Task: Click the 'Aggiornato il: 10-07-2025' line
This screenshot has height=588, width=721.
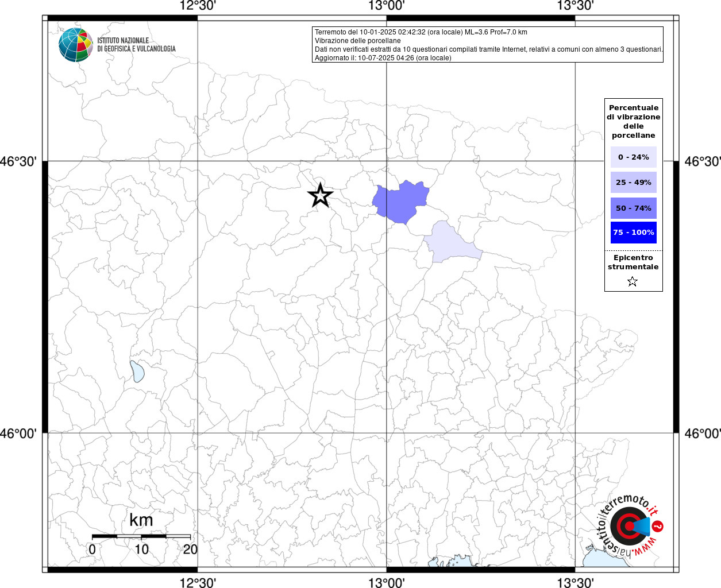Action: (x=383, y=58)
